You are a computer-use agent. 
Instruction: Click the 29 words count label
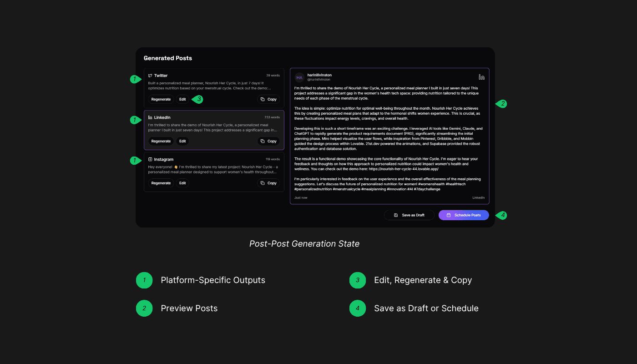click(x=273, y=76)
